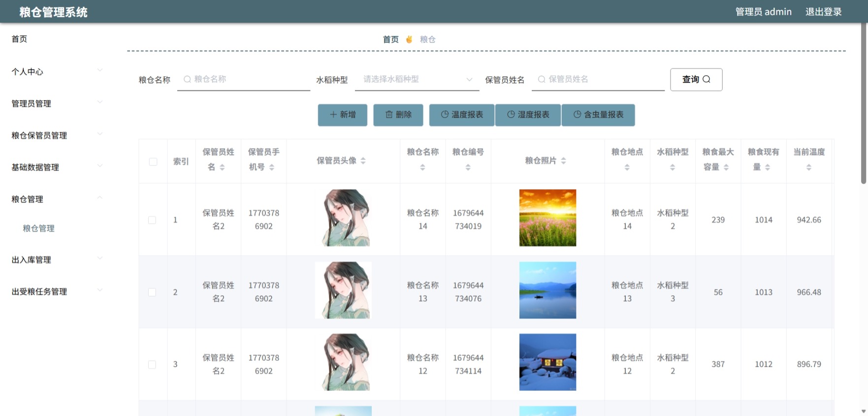Click the 新增 add button
Viewport: 868px width, 416px height.
[x=343, y=115]
